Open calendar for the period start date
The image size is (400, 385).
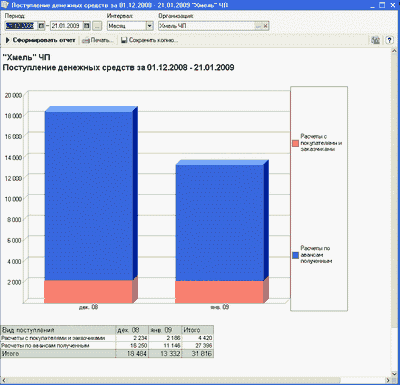[x=41, y=26]
